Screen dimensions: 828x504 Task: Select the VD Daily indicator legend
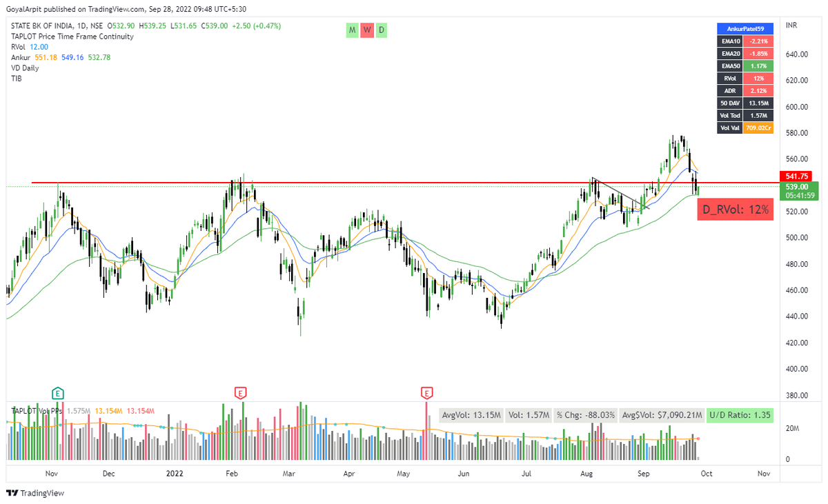tap(25, 68)
